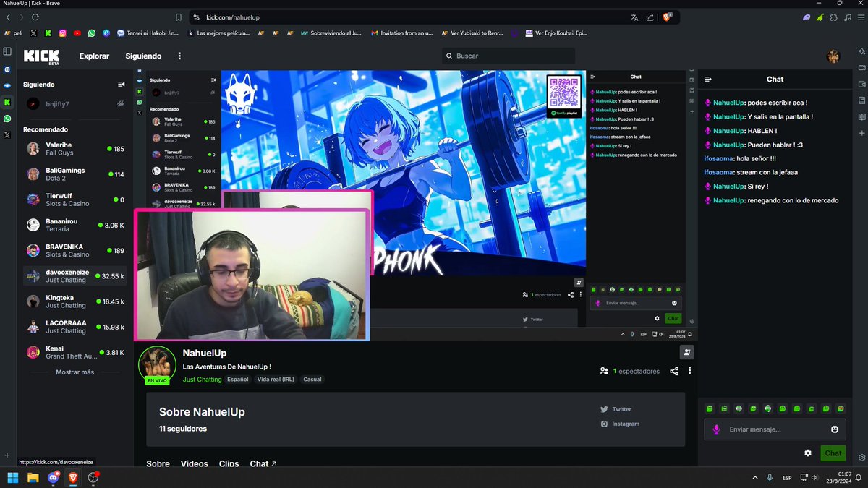Screen dimensions: 868x488
Task: Open recommended channel Kenai
Action: click(75, 352)
